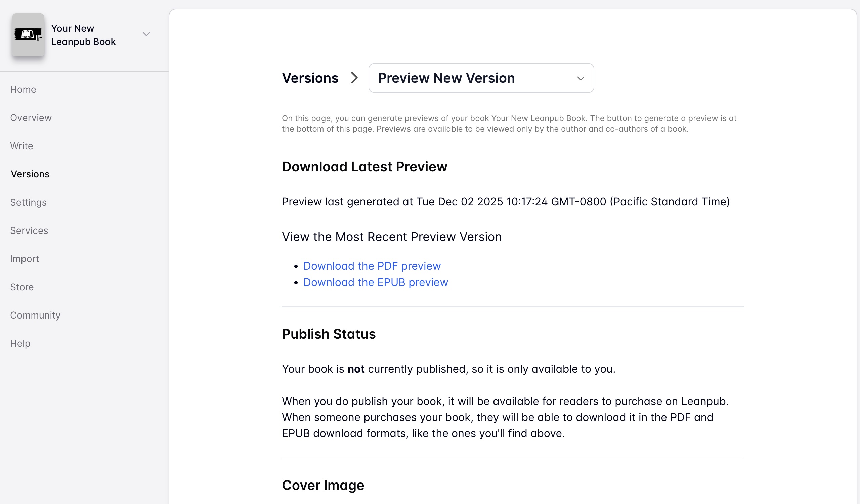Download the EPUB preview
The width and height of the screenshot is (860, 504).
(375, 282)
